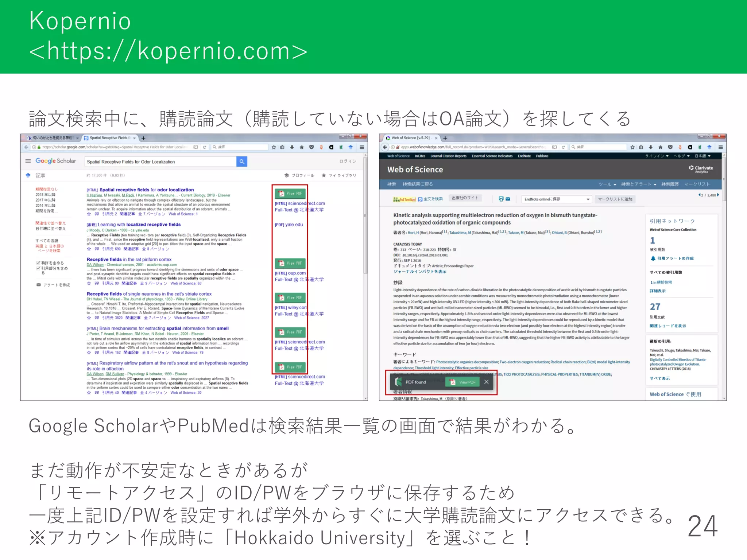Click View PDF beside 'Spatial receptive fields for odor localization'
Image resolution: width=747 pixels, height=560 pixels.
(x=291, y=194)
